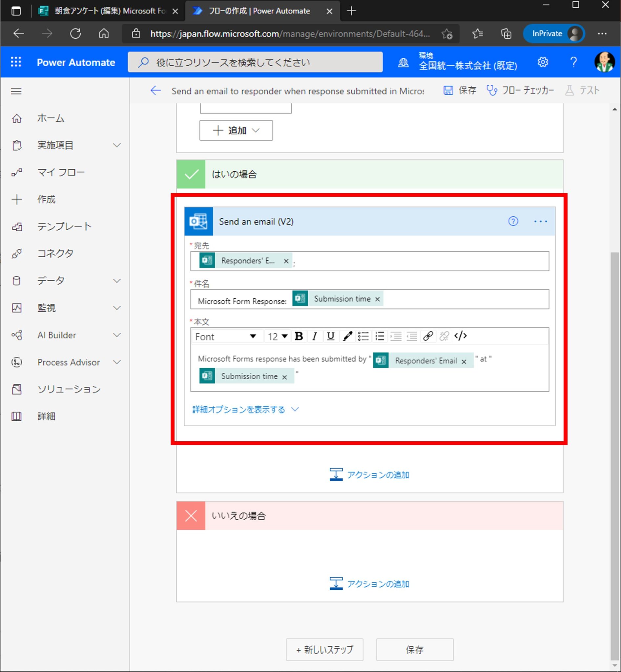
Task: Click in the 件名 subject field
Action: tap(370, 299)
